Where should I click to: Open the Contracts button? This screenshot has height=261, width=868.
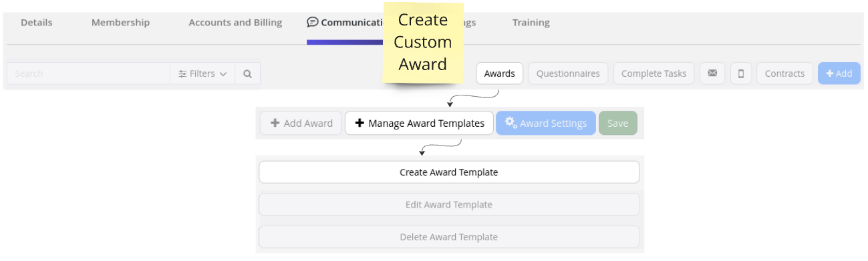pyautogui.click(x=784, y=73)
